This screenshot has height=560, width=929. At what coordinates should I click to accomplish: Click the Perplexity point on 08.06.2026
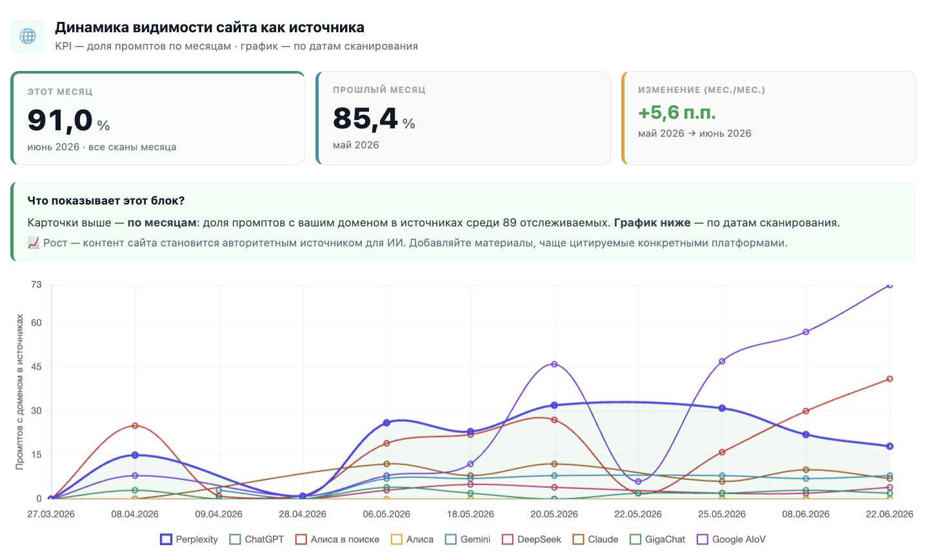(806, 435)
